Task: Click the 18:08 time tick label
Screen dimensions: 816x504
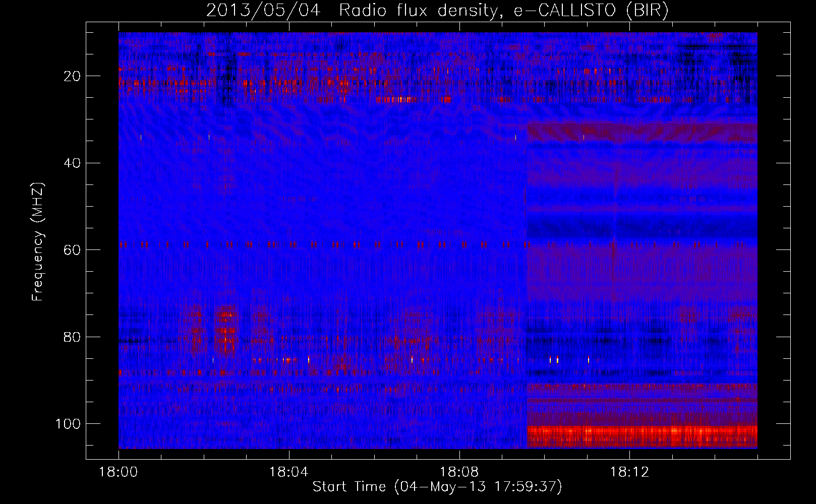Action: click(x=459, y=472)
